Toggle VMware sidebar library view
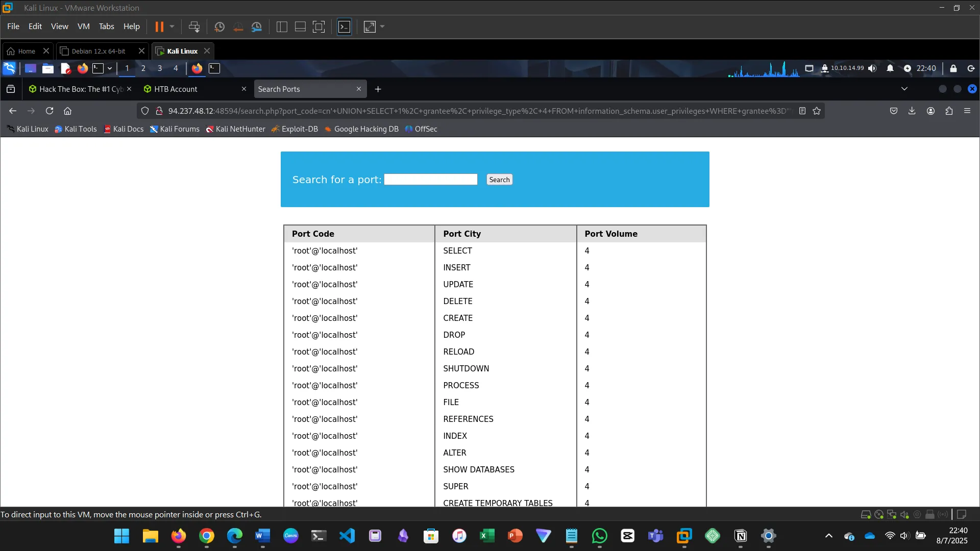The height and width of the screenshot is (551, 980). point(282,27)
